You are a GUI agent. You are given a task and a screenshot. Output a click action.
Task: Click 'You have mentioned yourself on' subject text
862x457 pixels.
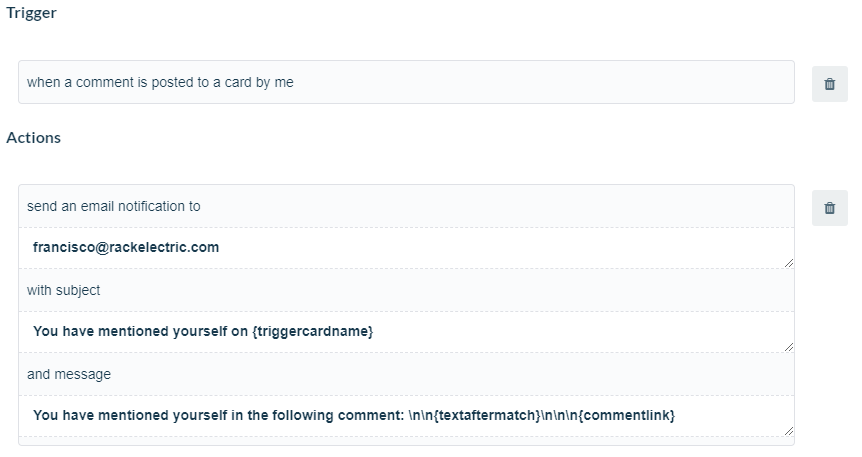point(140,332)
